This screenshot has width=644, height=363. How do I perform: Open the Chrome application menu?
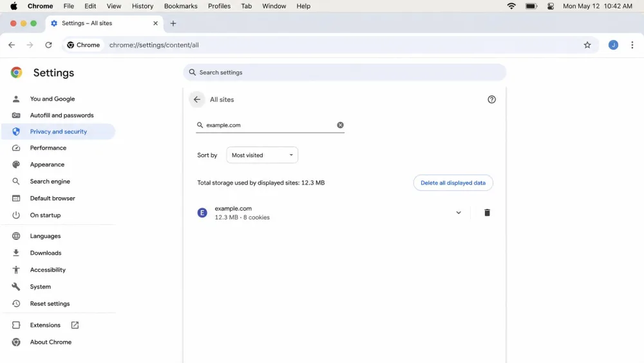[x=40, y=6]
